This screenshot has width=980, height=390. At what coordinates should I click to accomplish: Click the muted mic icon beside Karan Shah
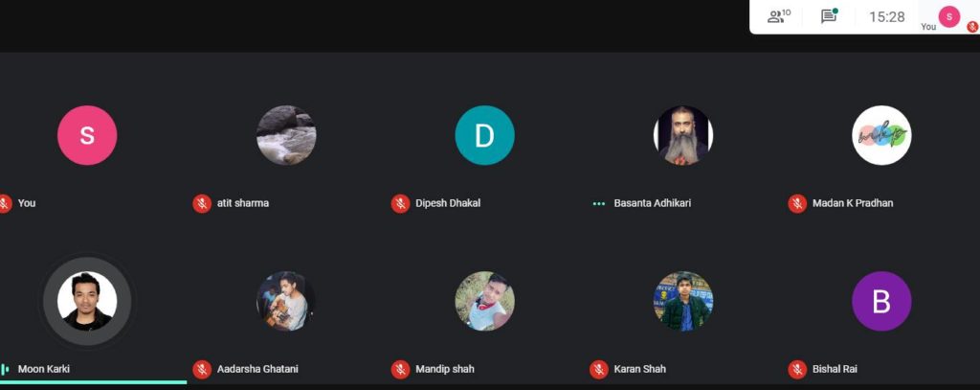pyautogui.click(x=599, y=369)
